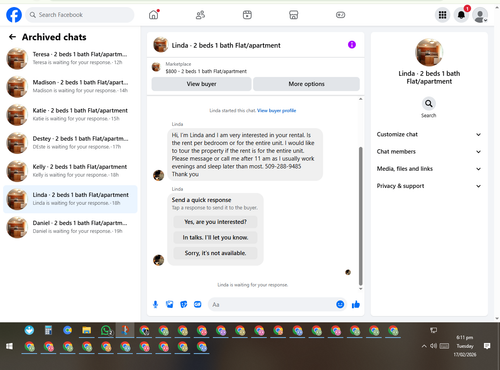Select Linda's chat in archived list
500x370 pixels.
point(70,199)
